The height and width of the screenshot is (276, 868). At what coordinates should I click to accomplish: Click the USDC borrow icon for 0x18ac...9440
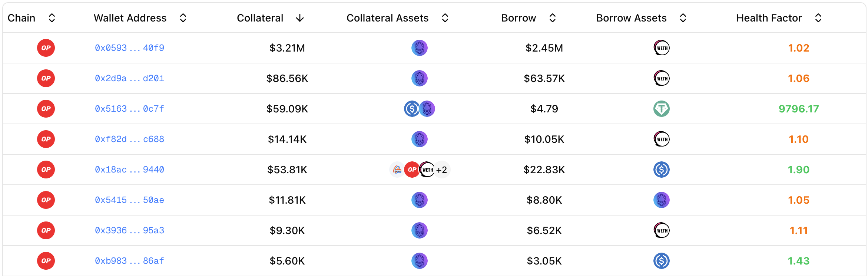click(662, 170)
